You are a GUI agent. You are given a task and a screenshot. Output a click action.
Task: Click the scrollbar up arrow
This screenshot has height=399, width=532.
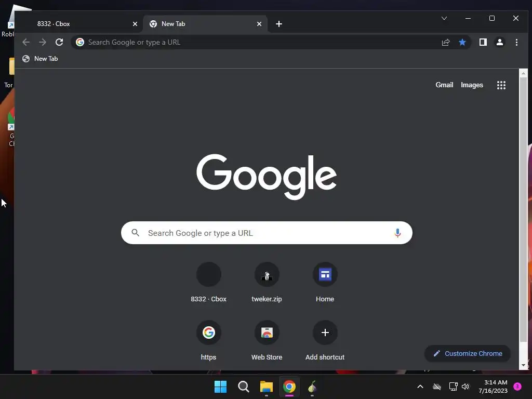point(524,73)
